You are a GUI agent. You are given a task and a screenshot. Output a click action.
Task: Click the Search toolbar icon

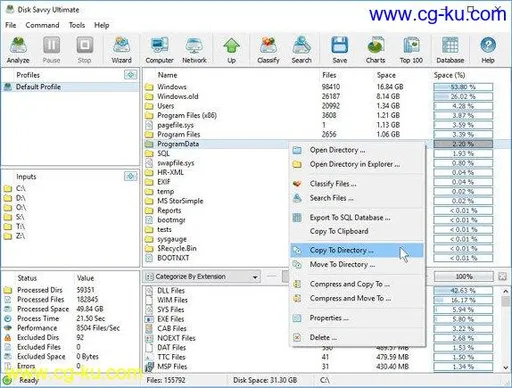[x=301, y=50]
